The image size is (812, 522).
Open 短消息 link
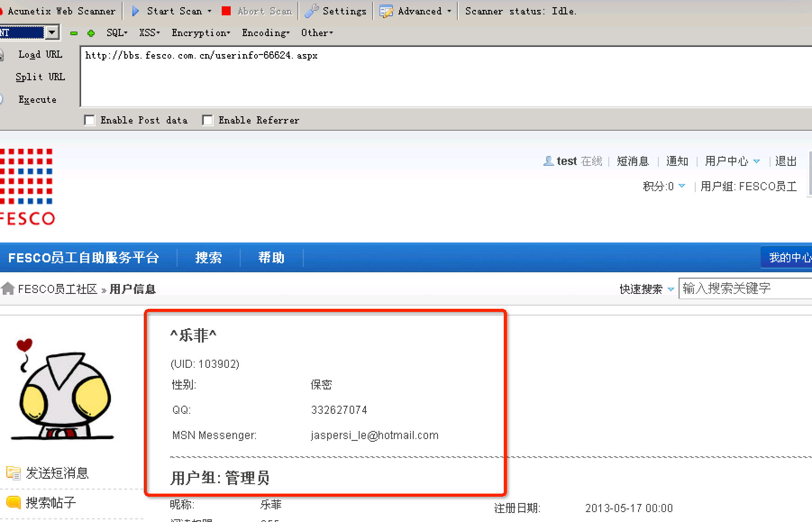point(633,161)
